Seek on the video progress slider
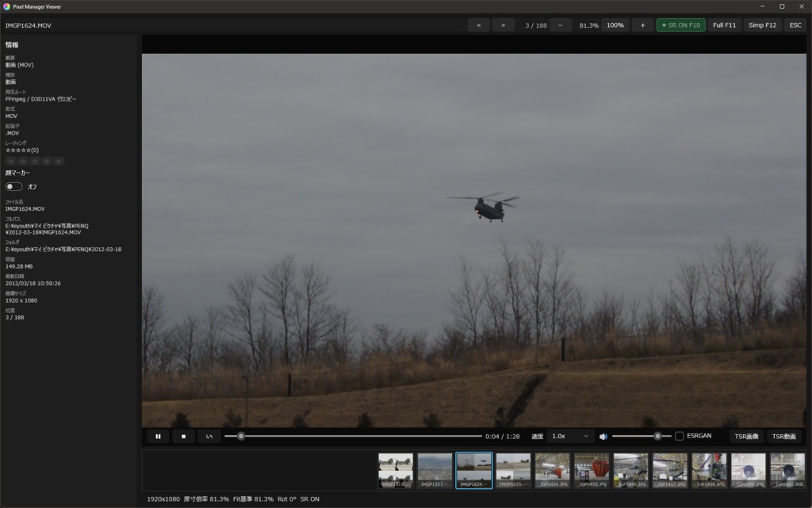 coord(353,436)
